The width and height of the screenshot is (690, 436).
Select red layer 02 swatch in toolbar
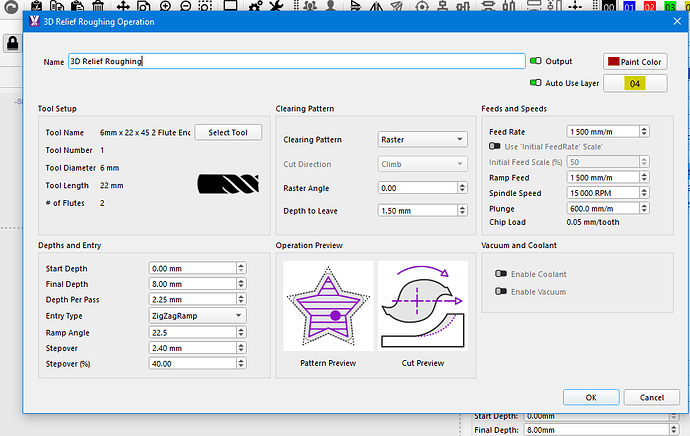point(650,6)
